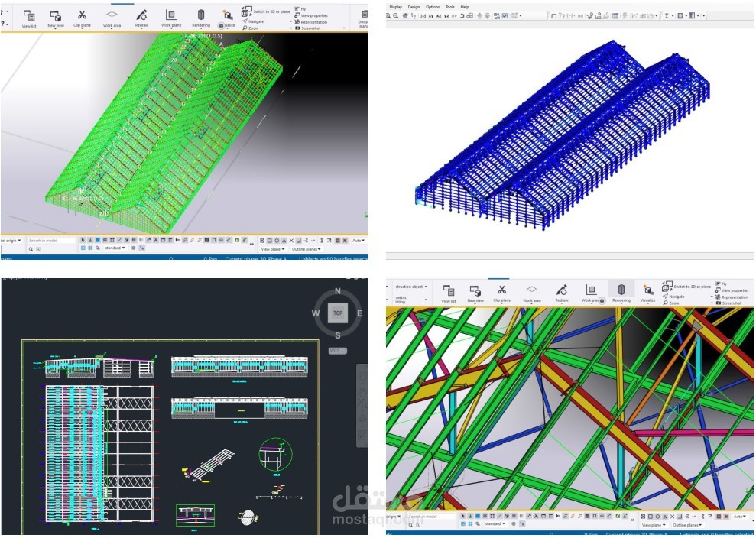The image size is (756, 538).
Task: Switch to yz plane view in SAP2000
Action: pos(446,15)
